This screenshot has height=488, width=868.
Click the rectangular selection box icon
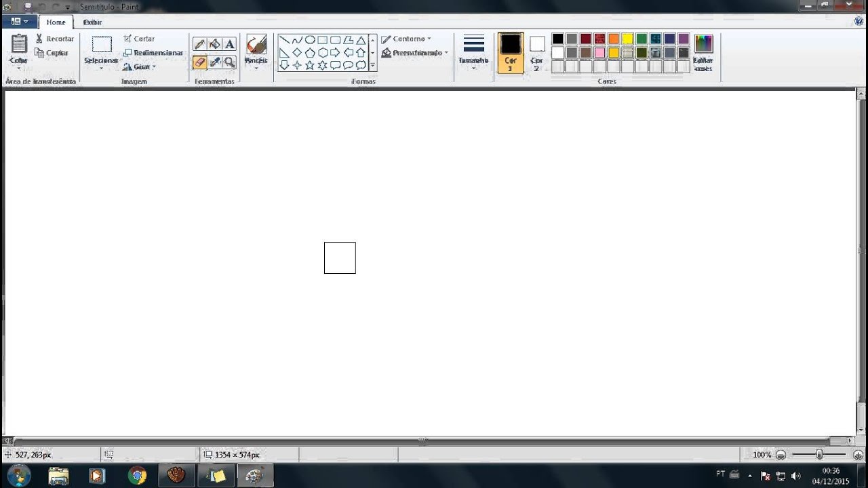(102, 45)
